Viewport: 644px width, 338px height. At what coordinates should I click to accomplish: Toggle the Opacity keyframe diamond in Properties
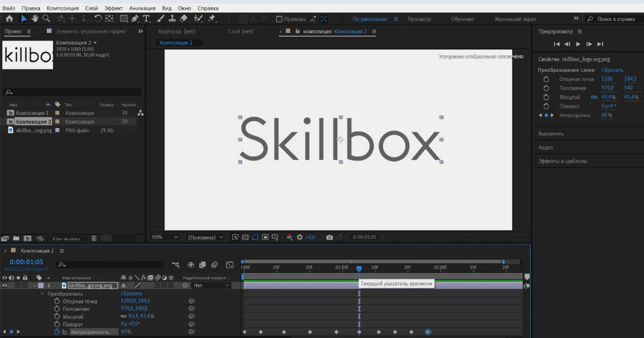coord(546,115)
